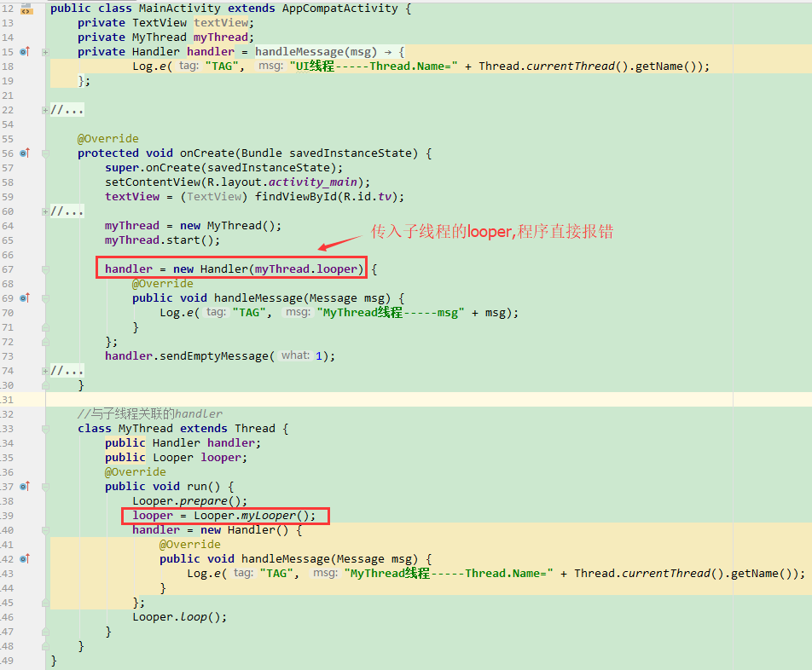Click the "MyThread线程-----Thread.Name=" string
Viewport: 812px width, 670px height.
pyautogui.click(x=449, y=574)
